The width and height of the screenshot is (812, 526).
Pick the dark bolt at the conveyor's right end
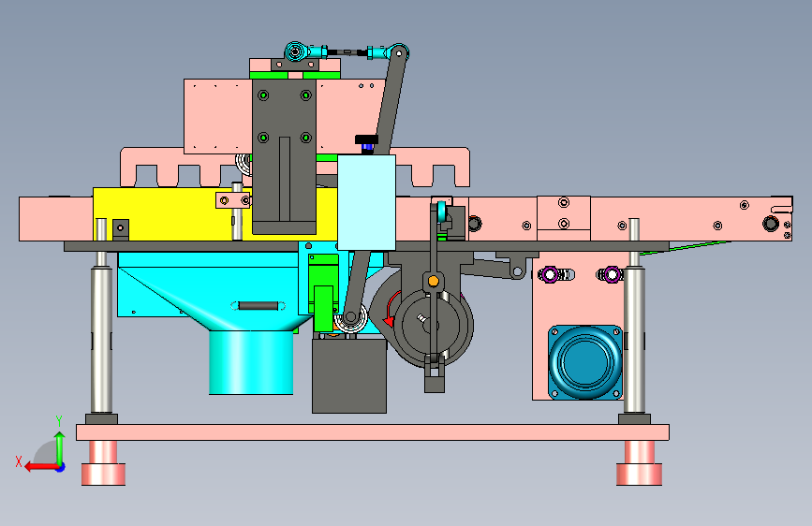click(x=771, y=224)
